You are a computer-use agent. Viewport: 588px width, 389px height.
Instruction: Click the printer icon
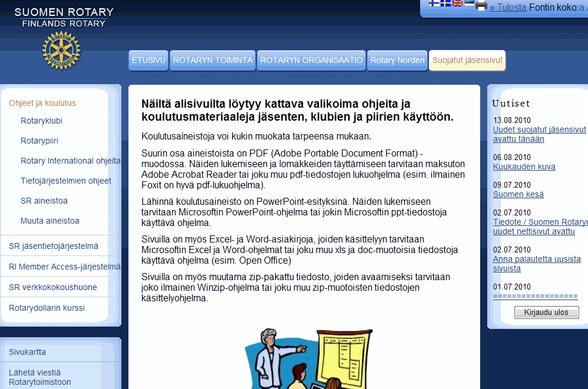click(481, 6)
